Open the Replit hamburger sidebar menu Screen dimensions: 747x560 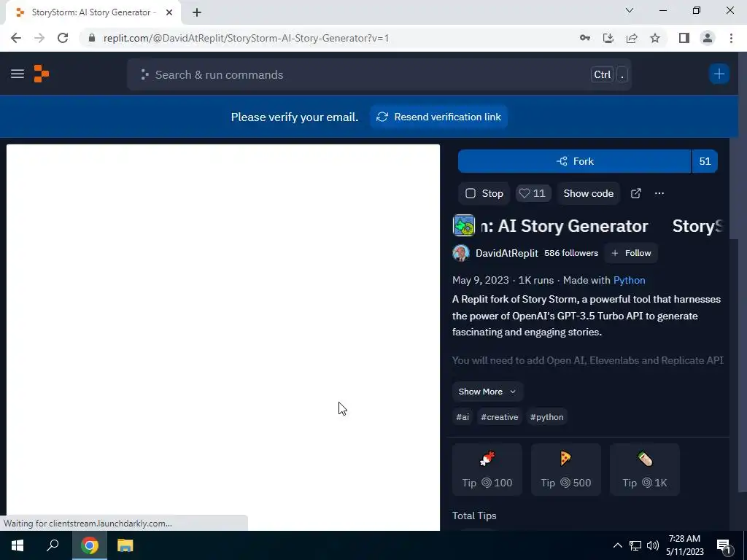point(18,74)
